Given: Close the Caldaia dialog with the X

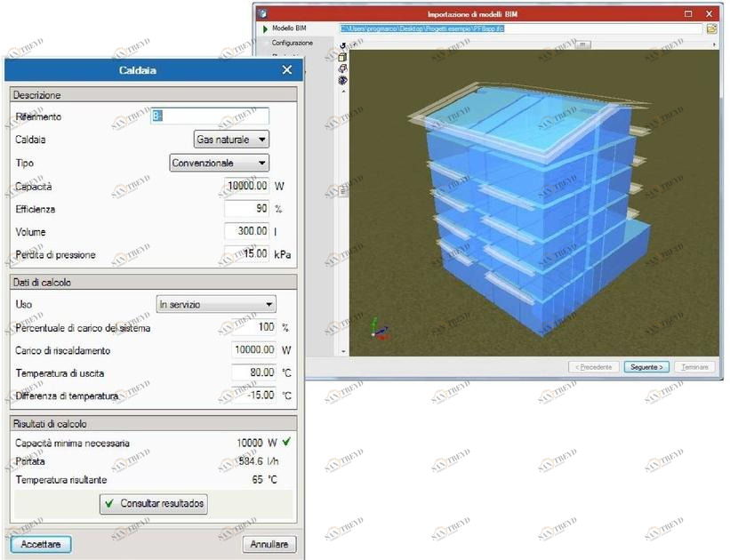Looking at the screenshot, I should [286, 70].
